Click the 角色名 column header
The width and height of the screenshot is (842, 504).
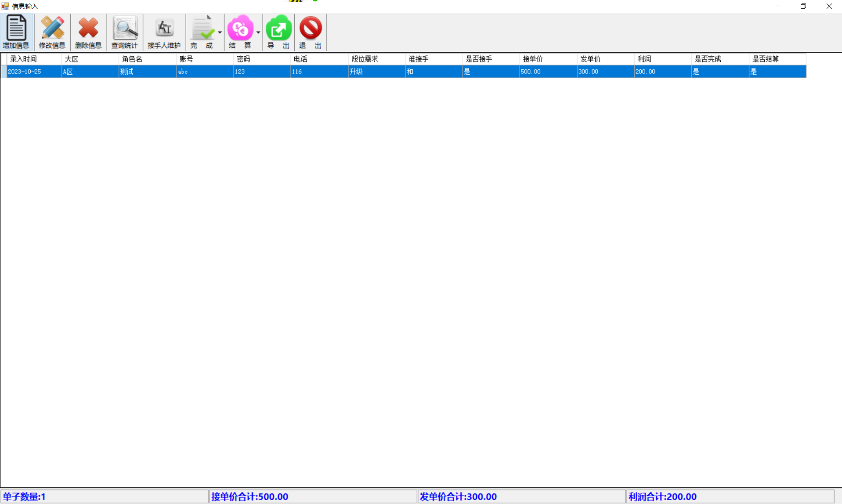click(x=148, y=59)
